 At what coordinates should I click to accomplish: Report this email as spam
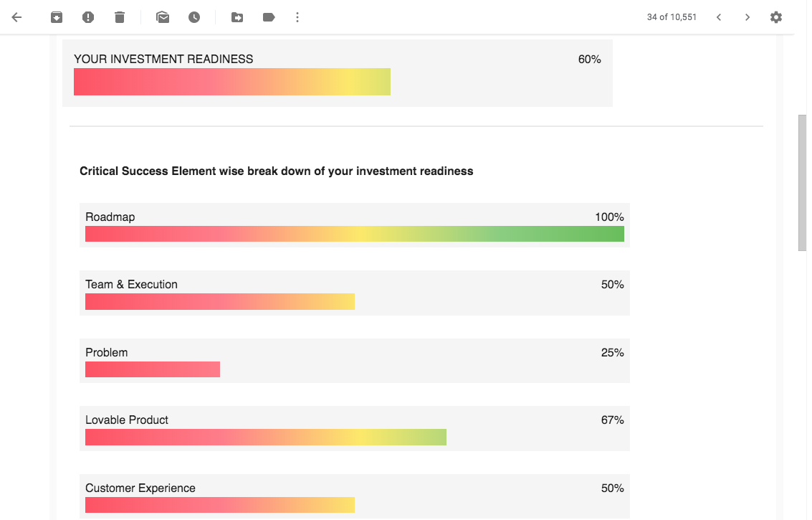(88, 16)
